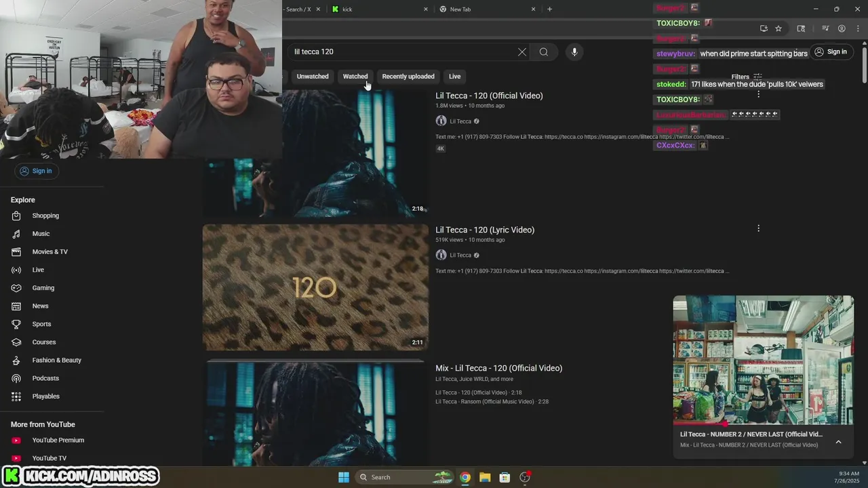Click the 'Lil Tecca - Ransom (Official Music Video)' line
Image resolution: width=868 pixels, height=488 pixels.
(492, 402)
